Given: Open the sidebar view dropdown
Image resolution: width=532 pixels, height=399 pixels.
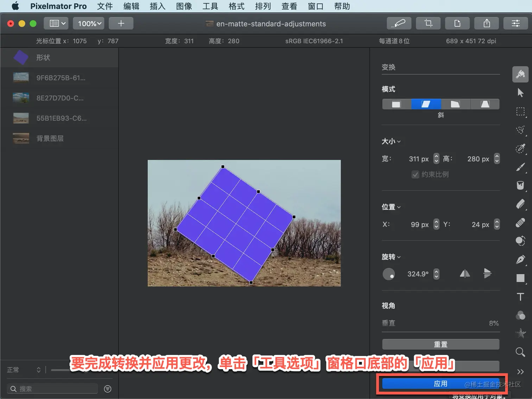Looking at the screenshot, I should (x=56, y=23).
